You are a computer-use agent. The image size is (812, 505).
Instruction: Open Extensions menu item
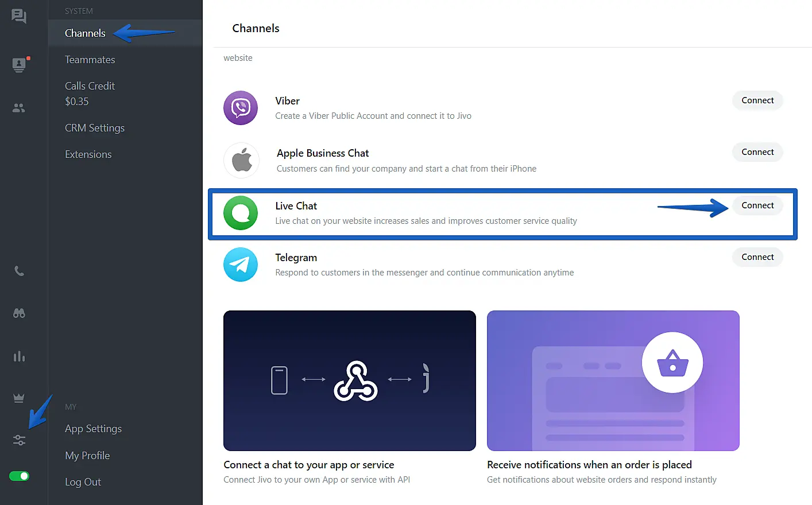[x=88, y=154]
